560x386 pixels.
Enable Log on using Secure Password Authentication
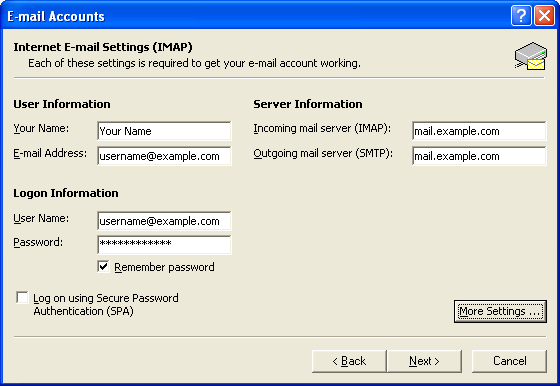22,297
